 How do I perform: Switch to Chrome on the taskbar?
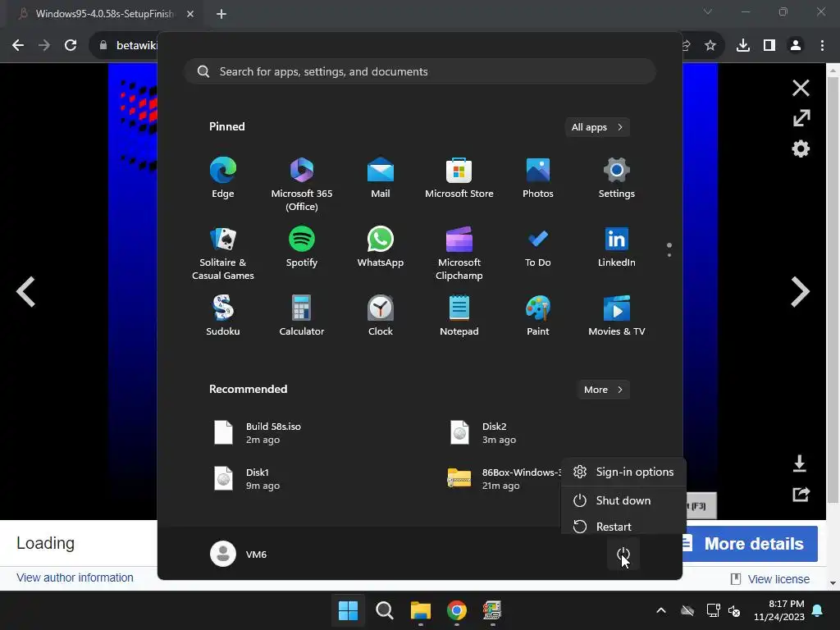(x=456, y=610)
